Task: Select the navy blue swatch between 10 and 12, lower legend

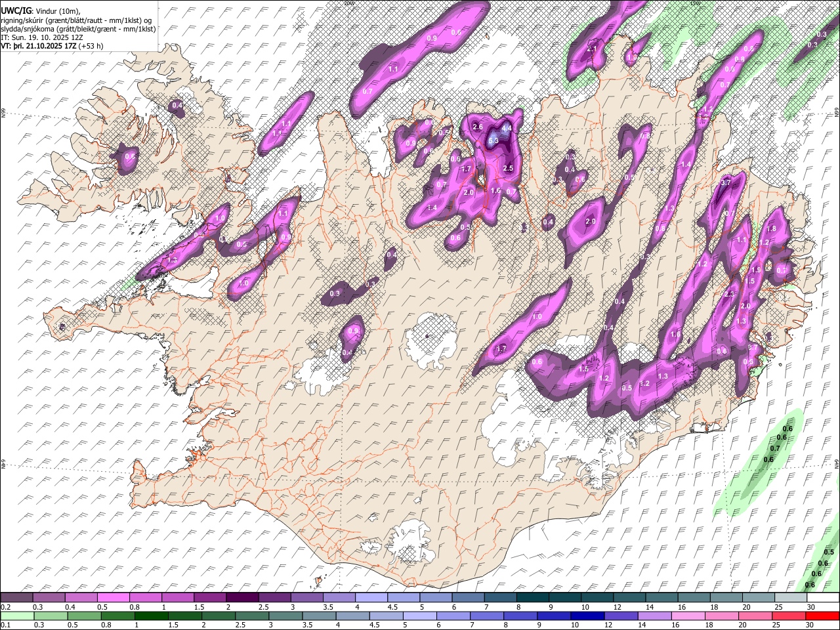Action: click(x=587, y=616)
